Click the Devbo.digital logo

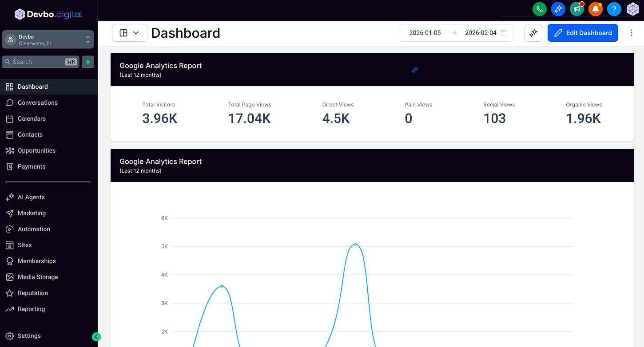point(49,14)
